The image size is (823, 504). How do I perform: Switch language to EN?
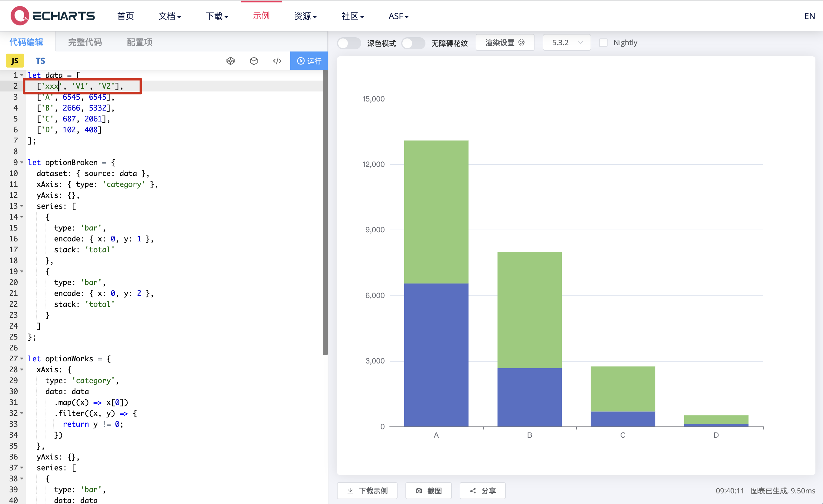(x=809, y=16)
